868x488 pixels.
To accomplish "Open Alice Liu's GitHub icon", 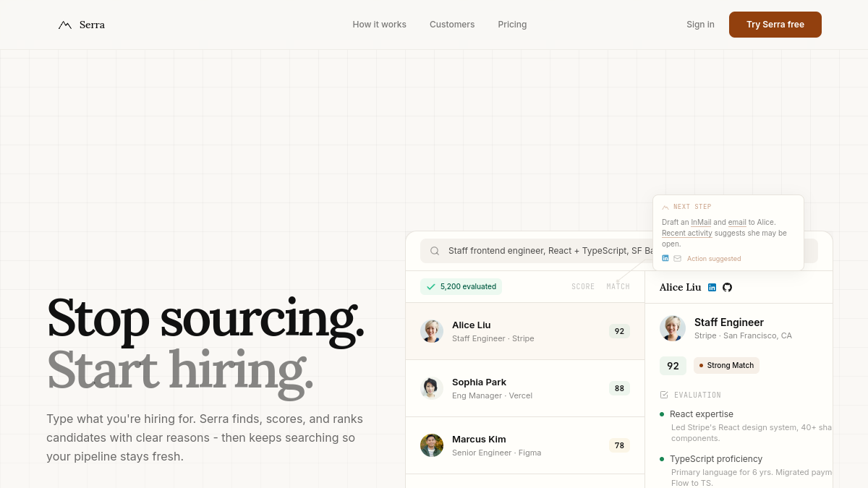I will point(727,287).
